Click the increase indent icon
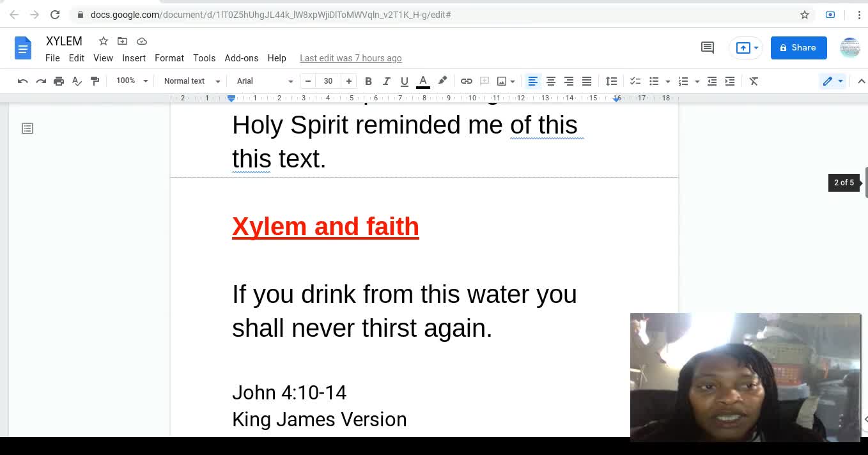 (x=730, y=81)
